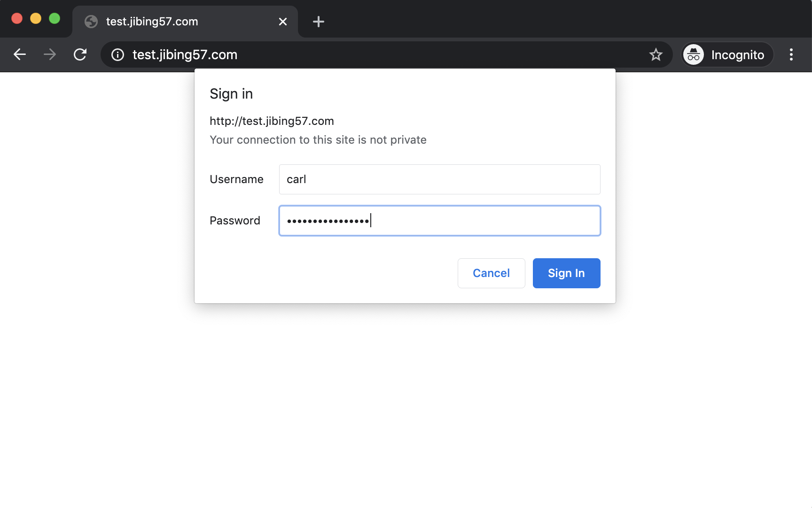Go back to the previous page
Image resolution: width=812 pixels, height=508 pixels.
click(20, 54)
